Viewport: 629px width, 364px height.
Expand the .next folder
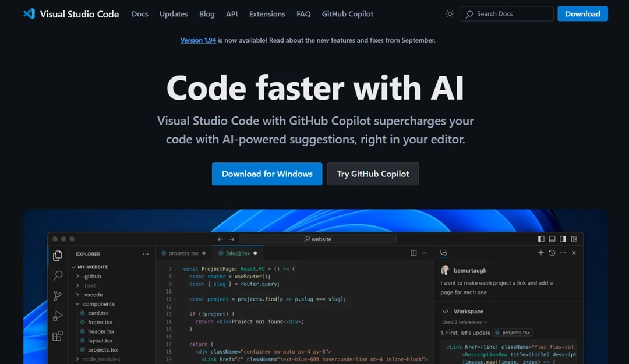[77, 285]
